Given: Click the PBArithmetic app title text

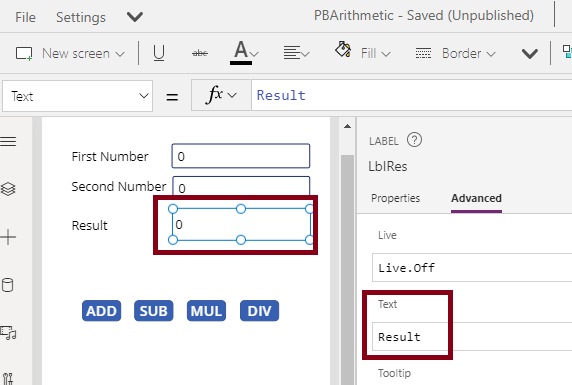Looking at the screenshot, I should [x=424, y=16].
